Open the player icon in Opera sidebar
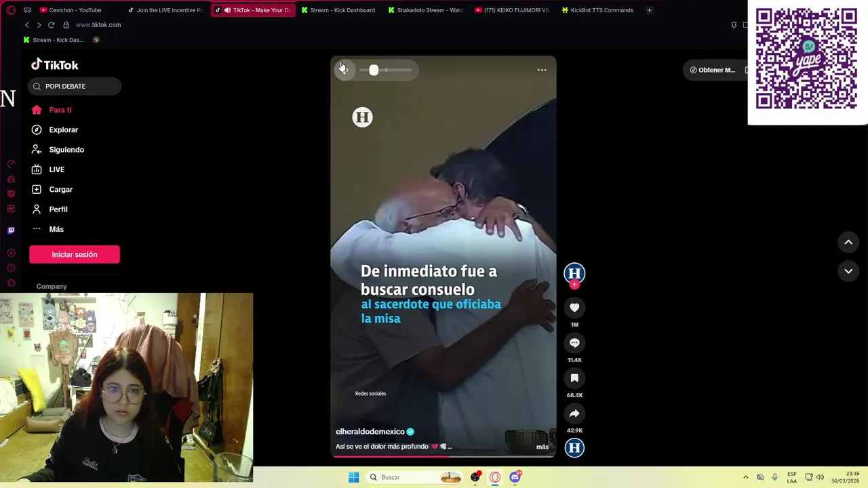This screenshot has height=488, width=868. coord(11,253)
